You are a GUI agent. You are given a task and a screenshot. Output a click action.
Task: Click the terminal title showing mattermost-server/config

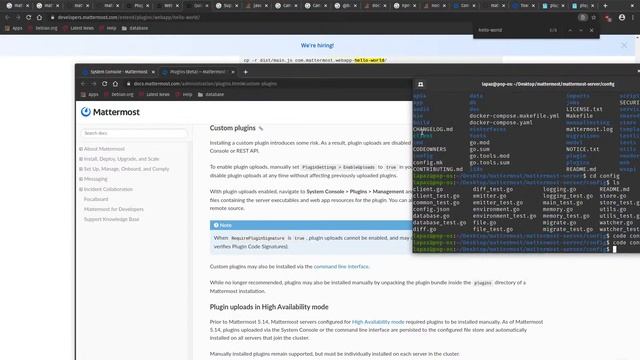(548, 84)
